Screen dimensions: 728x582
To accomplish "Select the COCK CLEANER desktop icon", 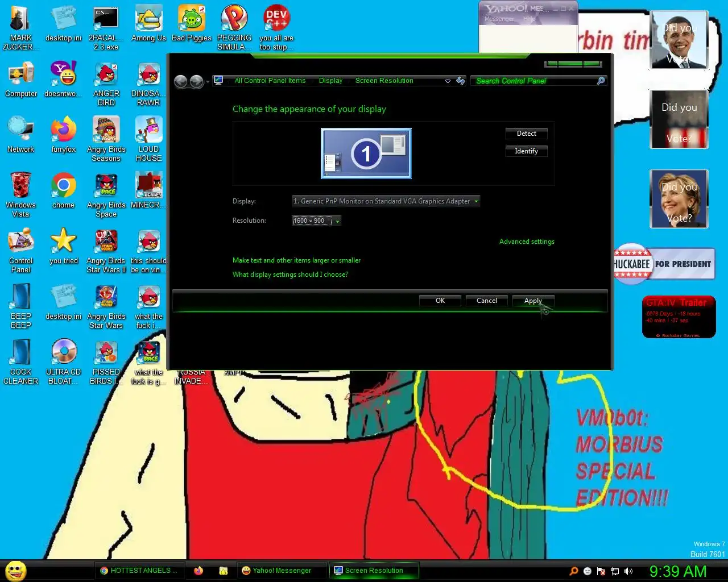I will 21,361.
